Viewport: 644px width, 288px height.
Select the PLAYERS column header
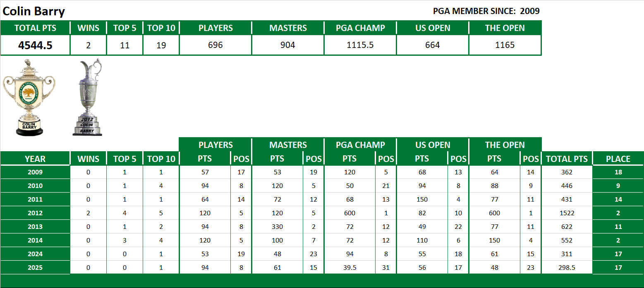(215, 28)
